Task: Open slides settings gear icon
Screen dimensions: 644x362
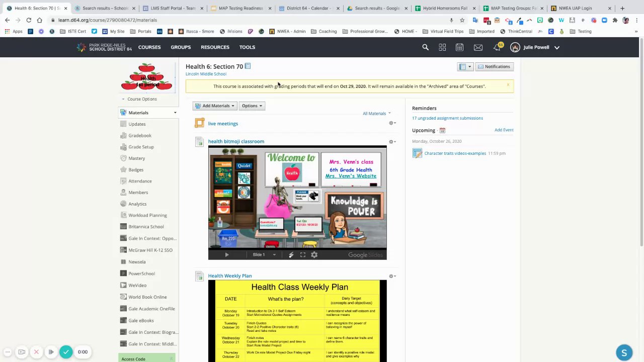Action: [314, 255]
